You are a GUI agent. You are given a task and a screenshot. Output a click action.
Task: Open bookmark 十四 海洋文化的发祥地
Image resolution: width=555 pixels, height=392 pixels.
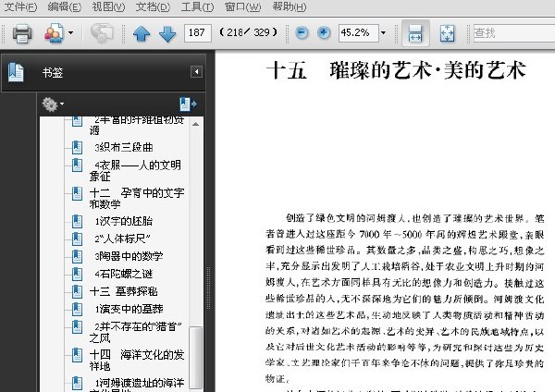(137, 360)
